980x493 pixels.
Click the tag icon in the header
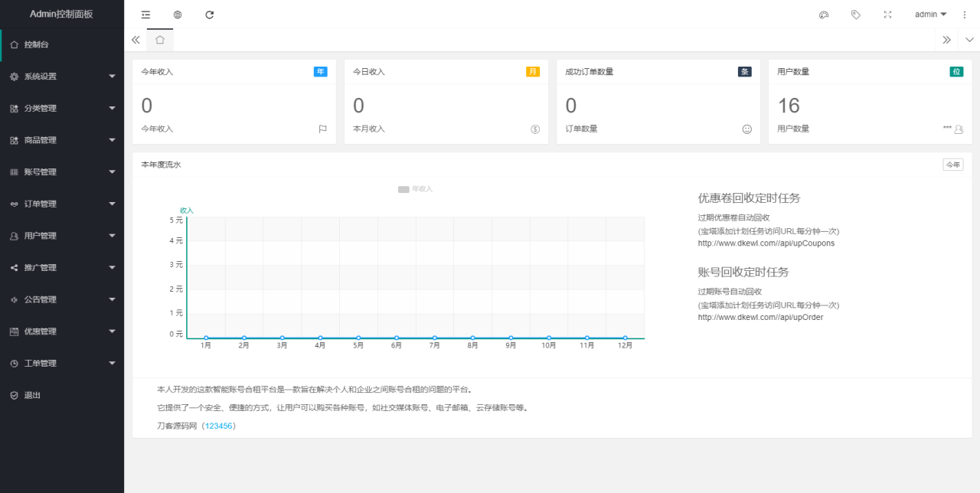[855, 14]
